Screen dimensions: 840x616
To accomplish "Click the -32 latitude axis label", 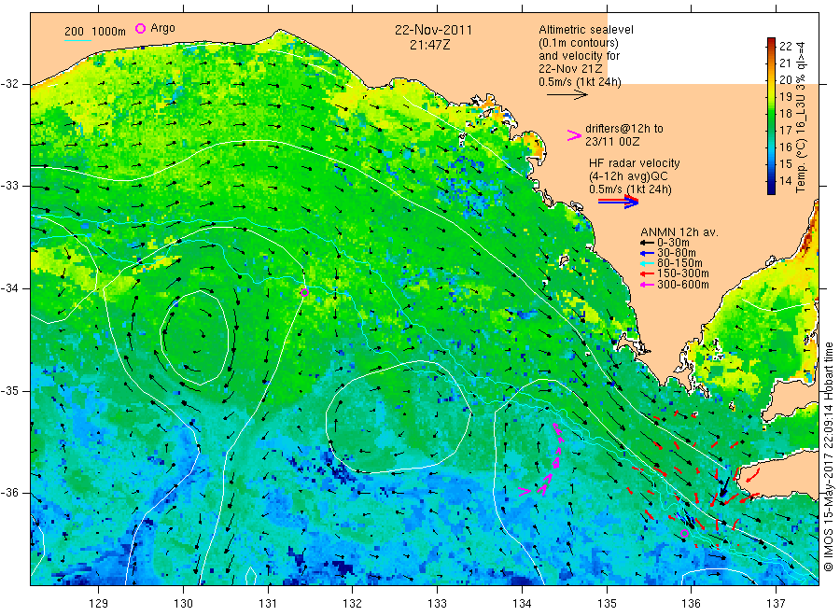I will tap(10, 84).
